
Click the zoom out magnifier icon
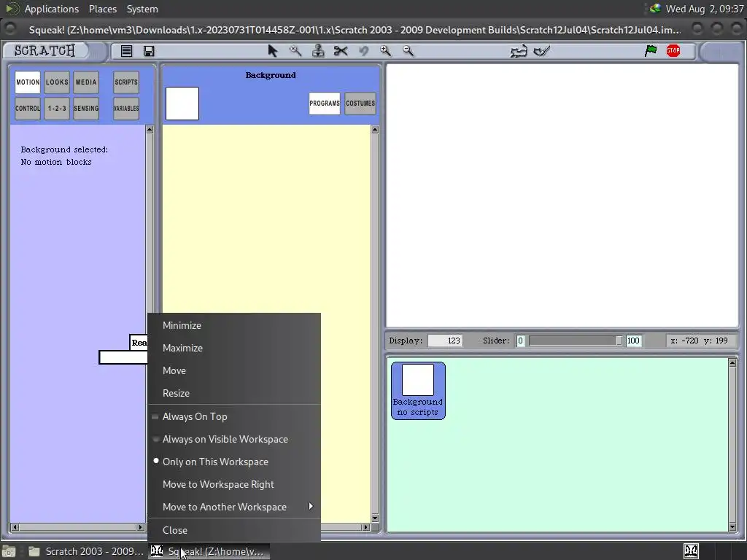click(408, 50)
